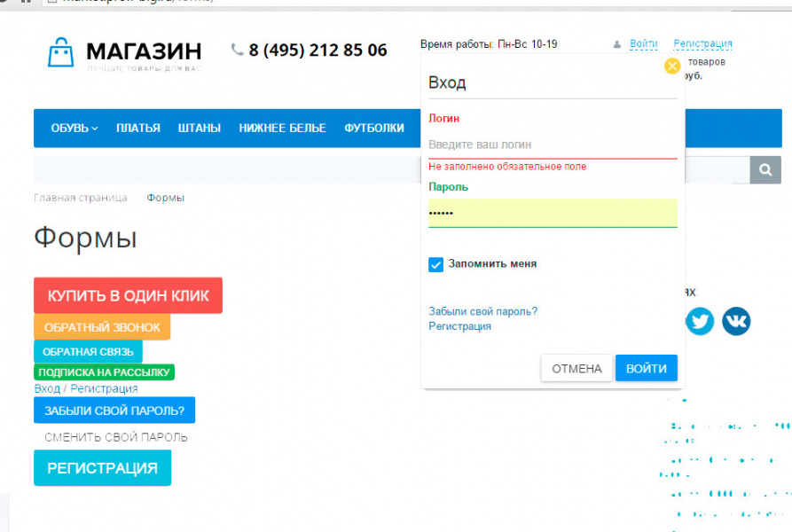Go to "Нижнее белье" category
This screenshot has height=532, width=792.
282,128
